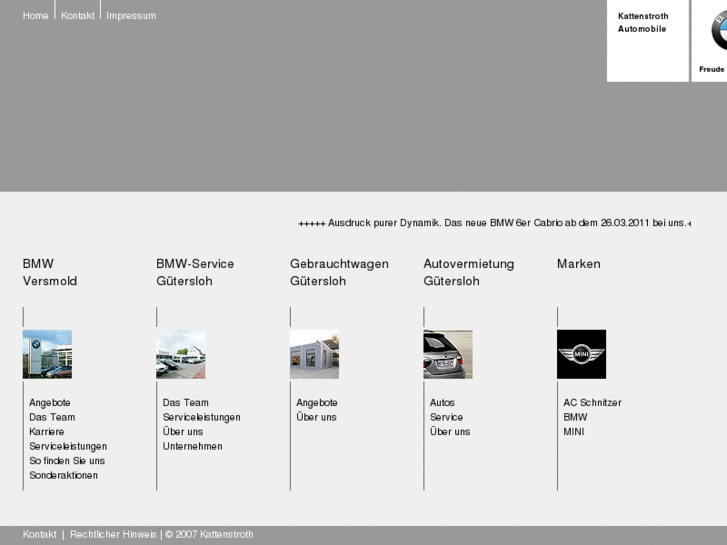Click the Autovermietung car rear thumbnail
The image size is (727, 545).
[448, 354]
